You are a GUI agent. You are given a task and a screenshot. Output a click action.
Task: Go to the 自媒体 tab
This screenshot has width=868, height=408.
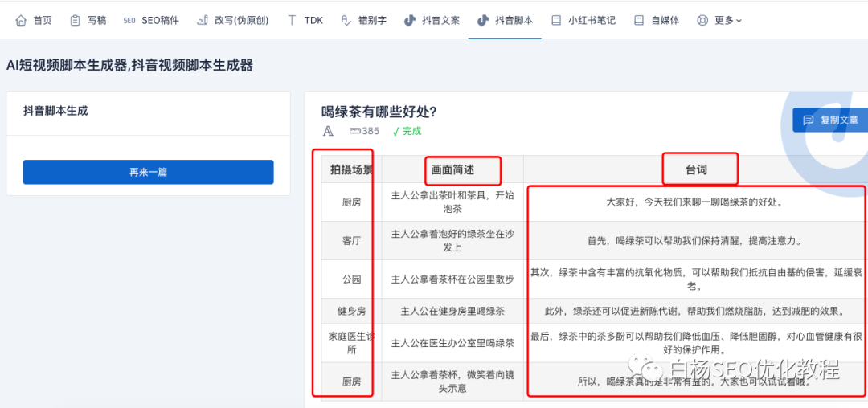pos(657,21)
